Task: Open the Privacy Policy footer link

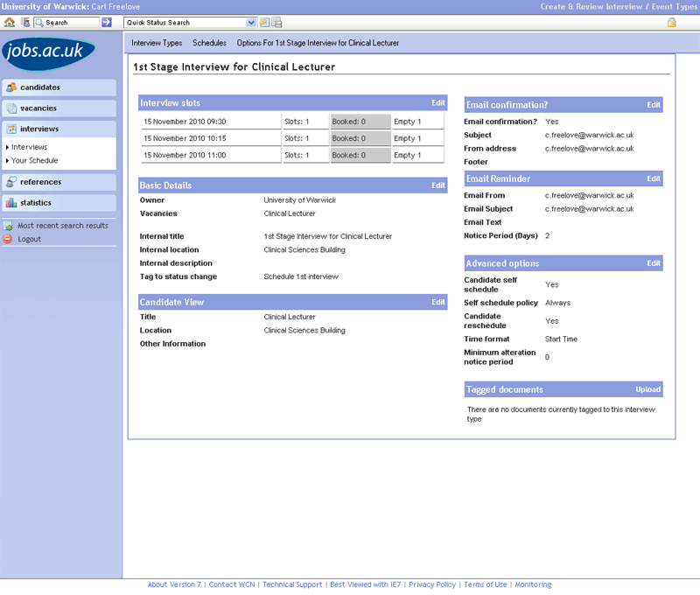Action: click(x=432, y=584)
